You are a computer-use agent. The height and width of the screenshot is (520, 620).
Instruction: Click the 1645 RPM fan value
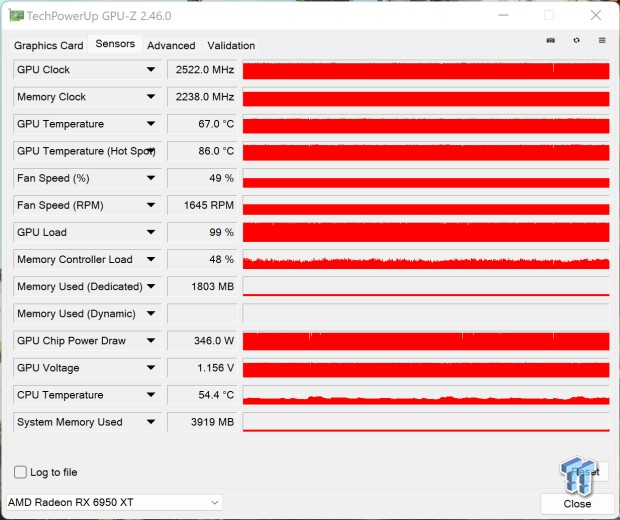pyautogui.click(x=202, y=205)
